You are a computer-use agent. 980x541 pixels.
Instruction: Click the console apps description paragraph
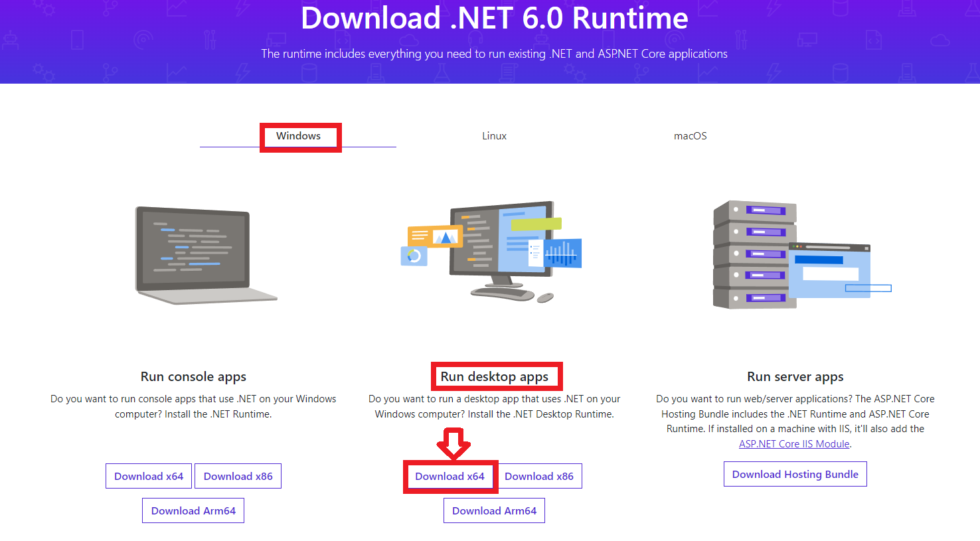click(x=193, y=406)
